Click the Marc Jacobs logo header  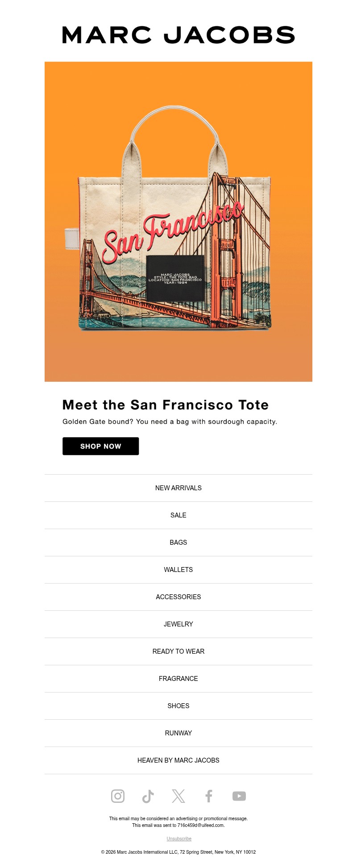[x=178, y=35]
